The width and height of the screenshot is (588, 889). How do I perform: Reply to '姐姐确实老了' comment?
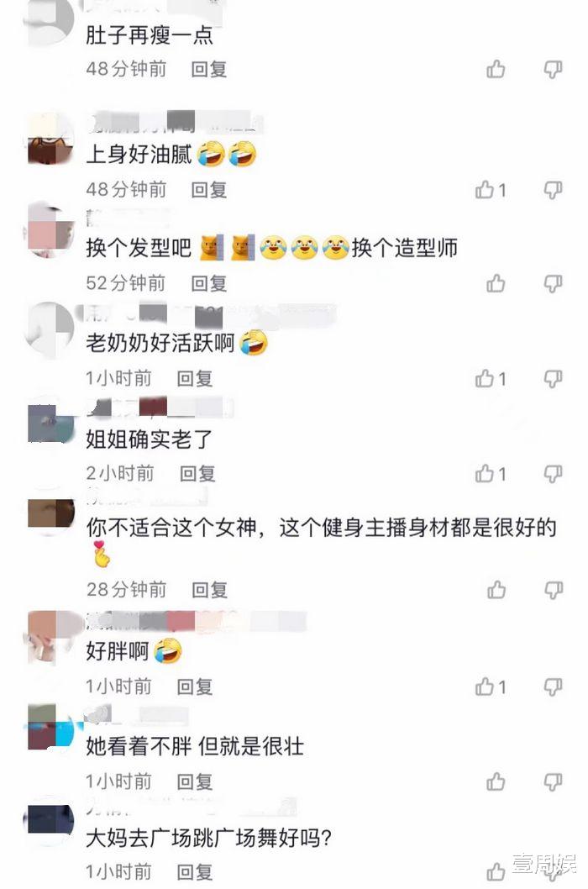197,473
